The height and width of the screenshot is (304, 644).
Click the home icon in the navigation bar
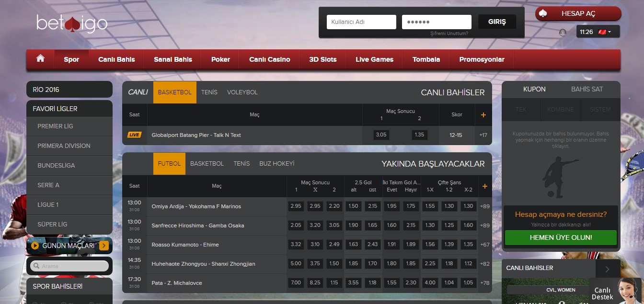click(x=40, y=58)
